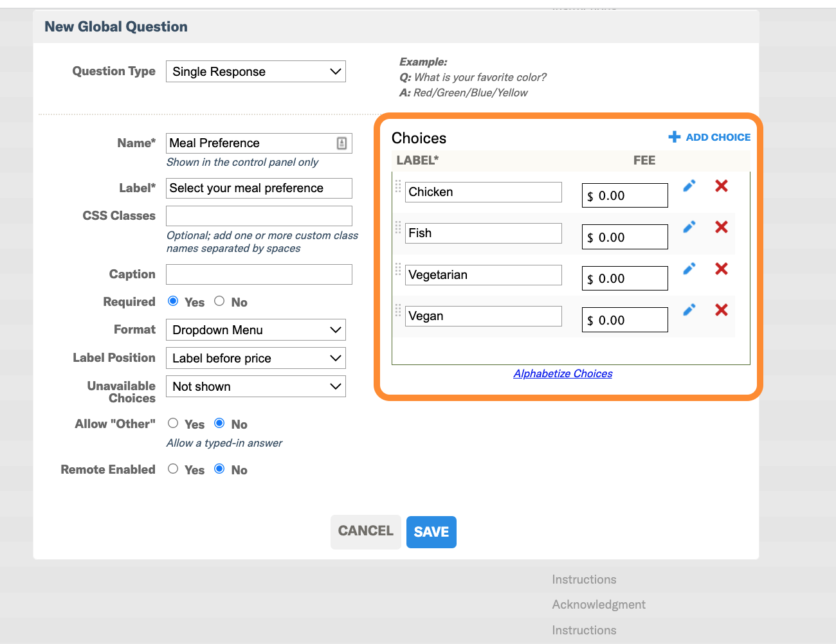Click the Vegan fee field
Image resolution: width=836 pixels, height=644 pixels.
pyautogui.click(x=625, y=320)
